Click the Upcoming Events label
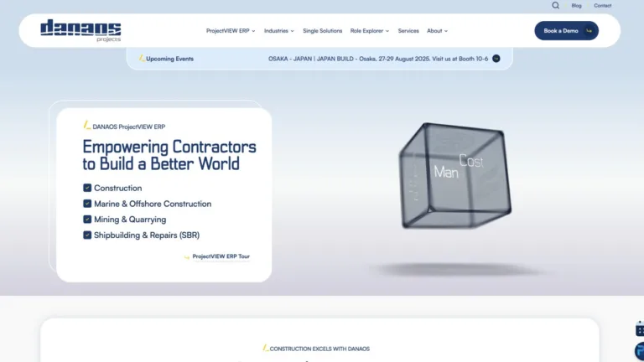 pos(169,59)
